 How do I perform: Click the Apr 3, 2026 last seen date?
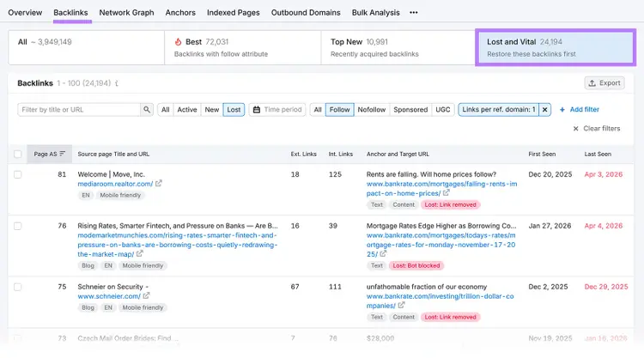click(604, 174)
